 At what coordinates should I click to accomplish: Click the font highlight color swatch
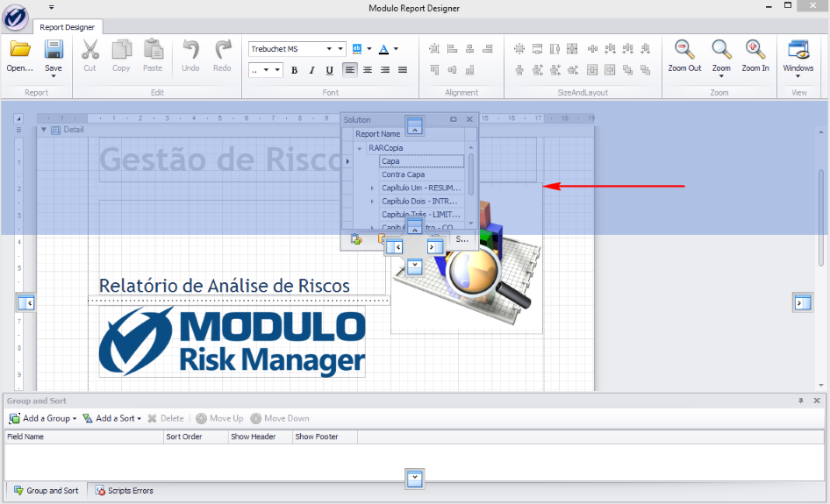(357, 49)
